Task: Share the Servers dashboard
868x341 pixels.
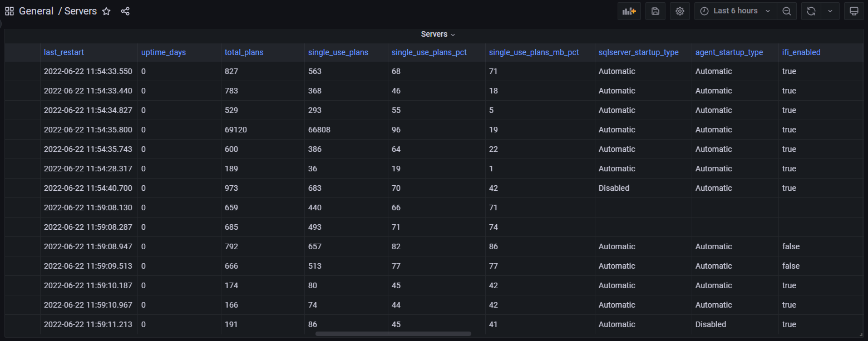Action: (x=125, y=11)
